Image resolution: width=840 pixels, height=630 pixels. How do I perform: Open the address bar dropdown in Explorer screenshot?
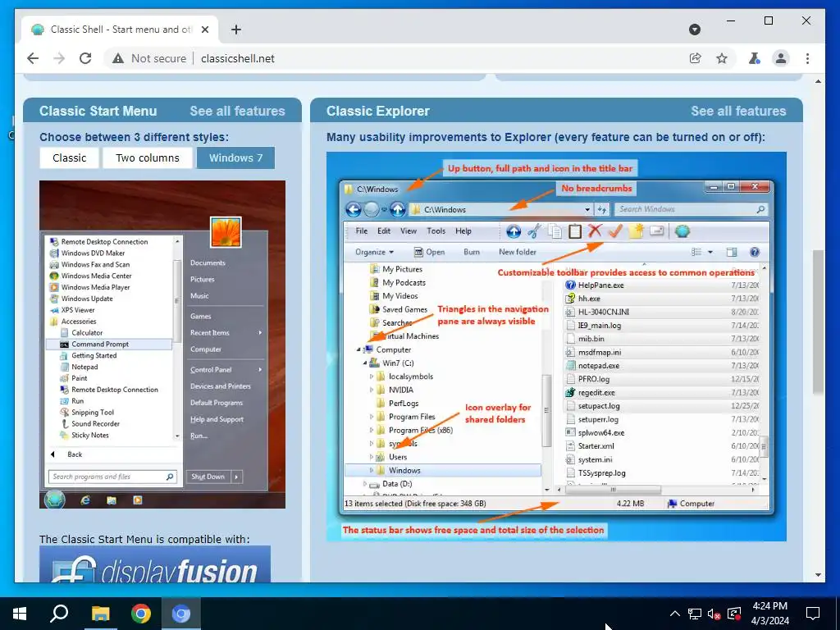(587, 209)
